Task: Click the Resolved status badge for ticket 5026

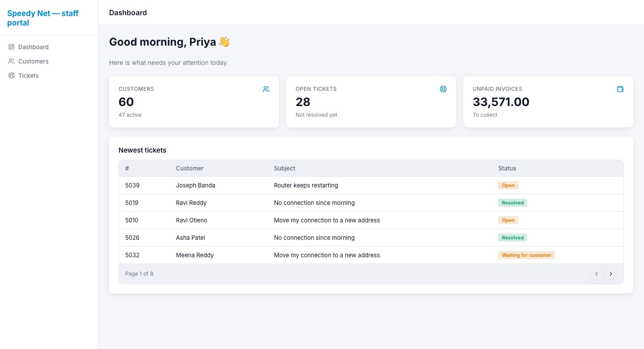Action: [513, 238]
